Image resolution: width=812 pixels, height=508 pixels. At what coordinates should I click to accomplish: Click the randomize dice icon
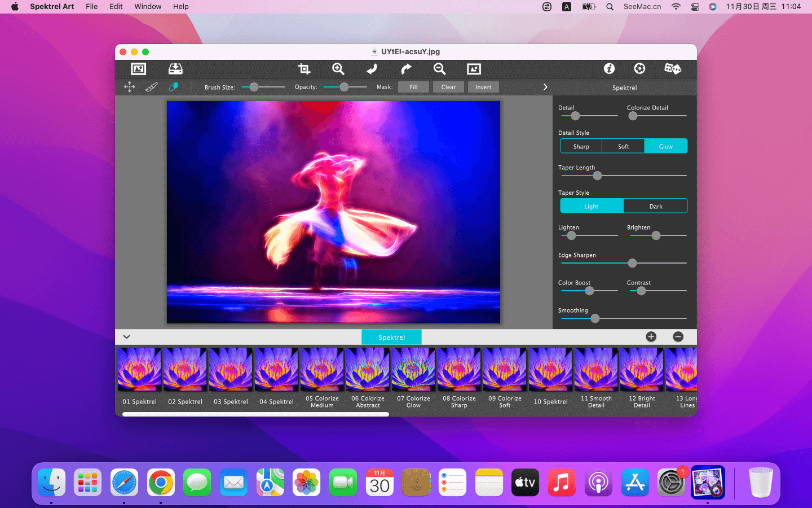click(x=672, y=69)
